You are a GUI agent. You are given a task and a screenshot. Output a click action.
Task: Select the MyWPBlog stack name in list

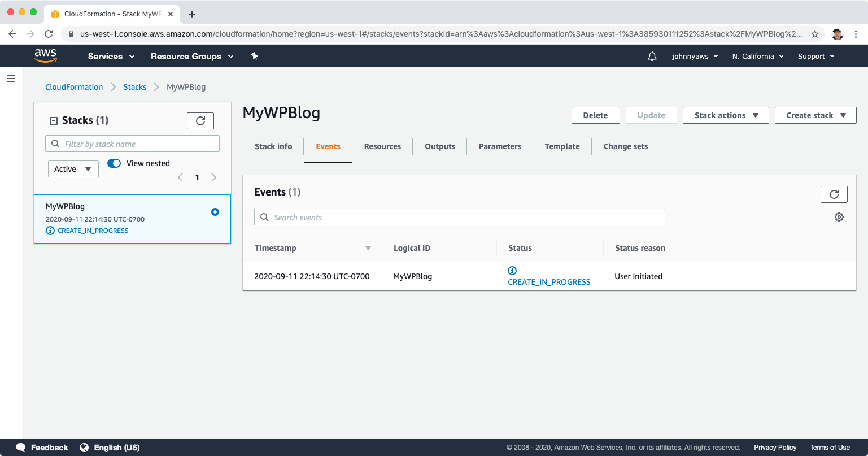tap(66, 206)
